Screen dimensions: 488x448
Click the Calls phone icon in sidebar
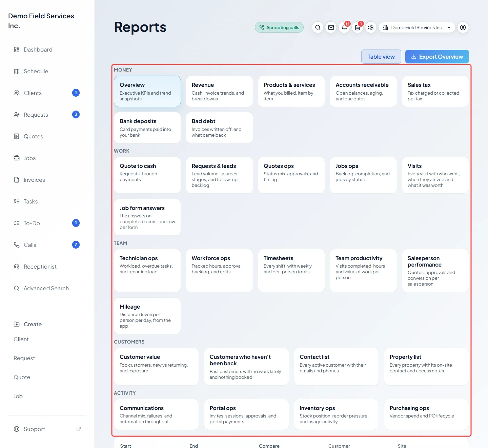[x=17, y=245]
